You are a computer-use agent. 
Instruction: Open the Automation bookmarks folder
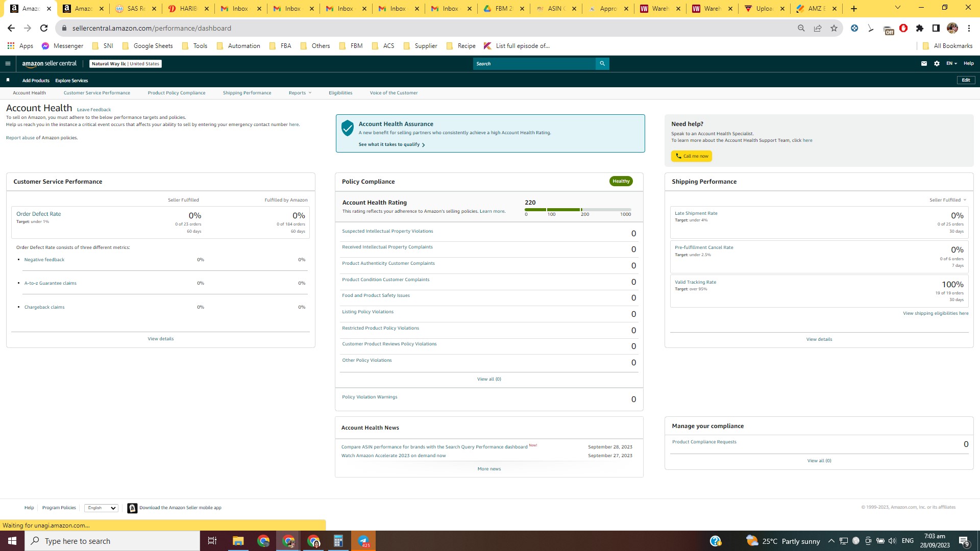click(238, 46)
